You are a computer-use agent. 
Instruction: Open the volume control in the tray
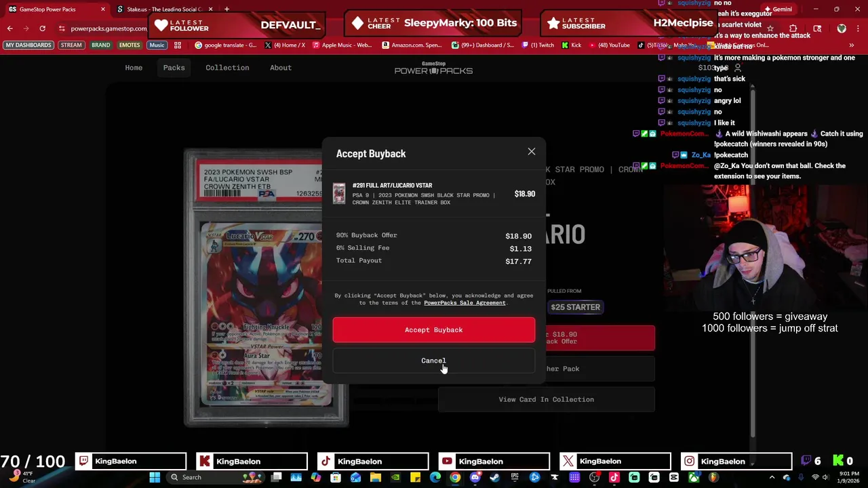click(x=825, y=477)
